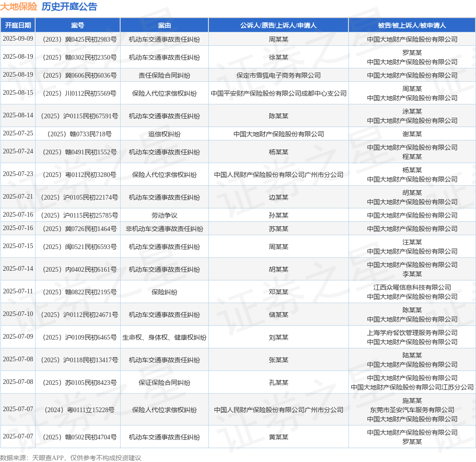Click case number (2025)赣0502民初4704号
The width and height of the screenshot is (476, 462).
(78, 437)
